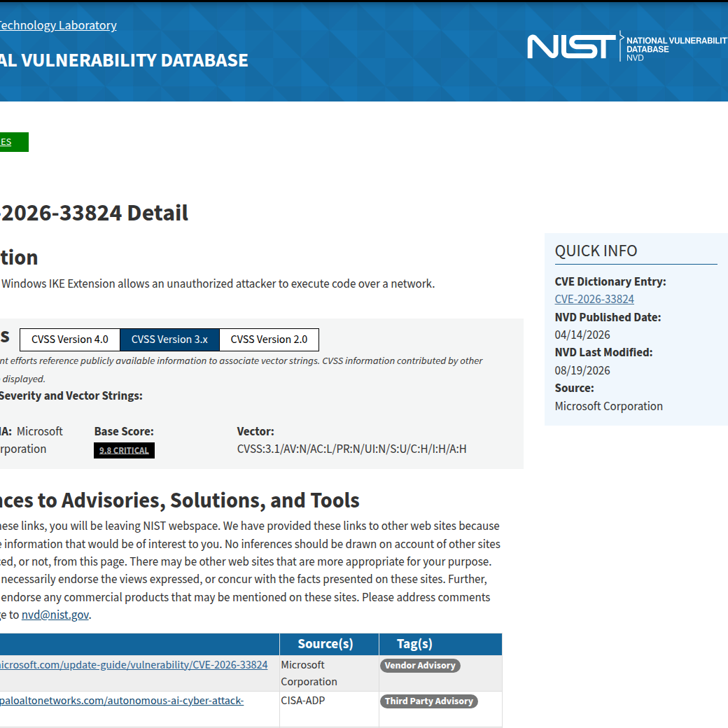Switch to the CVSS Version 4.0 tab

click(x=69, y=339)
